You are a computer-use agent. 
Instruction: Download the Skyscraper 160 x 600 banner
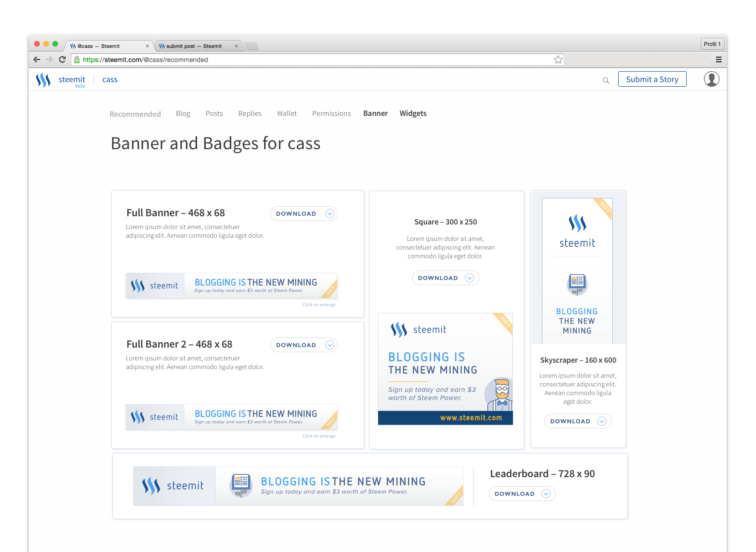(x=578, y=421)
